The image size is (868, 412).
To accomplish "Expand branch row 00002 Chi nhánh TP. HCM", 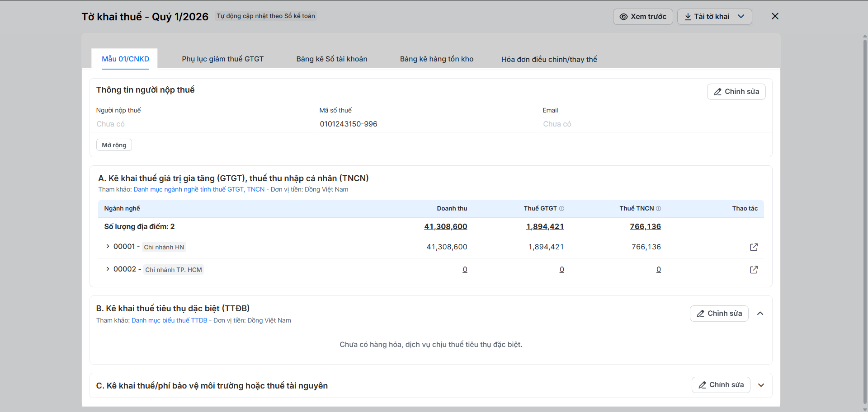I will click(x=108, y=269).
